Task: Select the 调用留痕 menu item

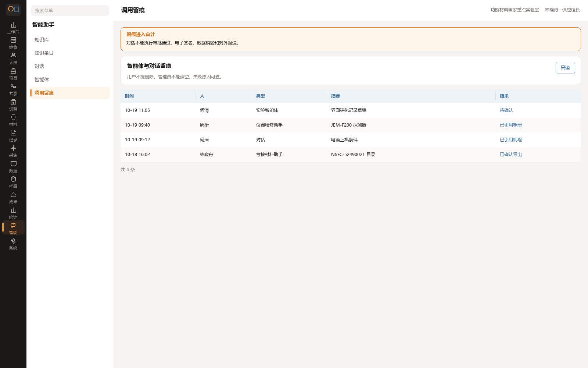Action: pyautogui.click(x=70, y=93)
